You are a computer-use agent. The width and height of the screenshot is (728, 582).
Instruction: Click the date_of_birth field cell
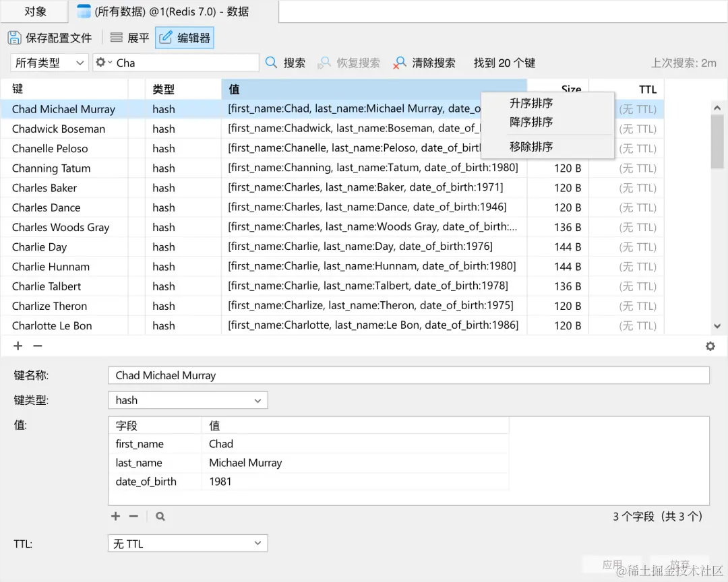tap(155, 481)
